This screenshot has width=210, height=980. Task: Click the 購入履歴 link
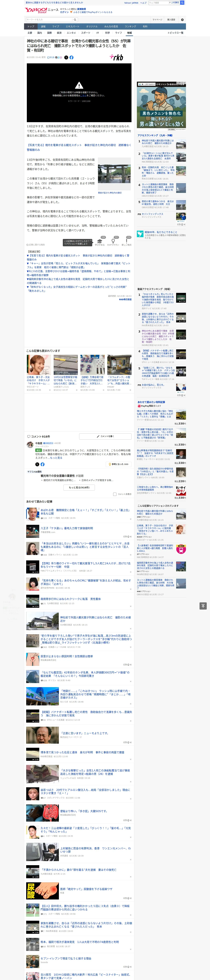(171, 19)
